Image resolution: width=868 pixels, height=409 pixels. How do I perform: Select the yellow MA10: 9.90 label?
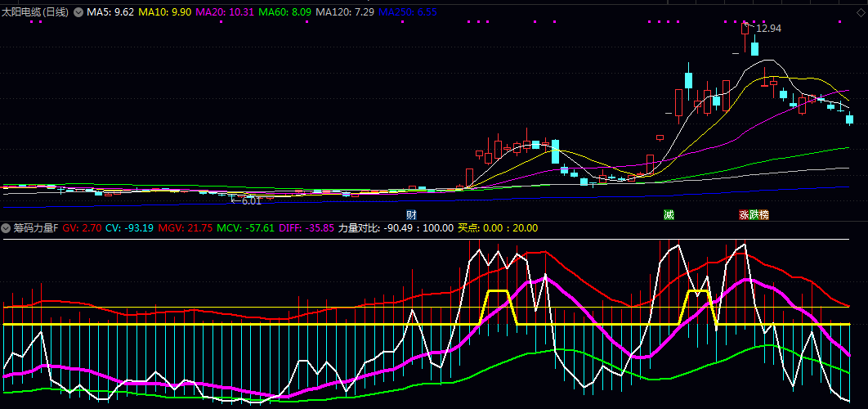(x=164, y=13)
